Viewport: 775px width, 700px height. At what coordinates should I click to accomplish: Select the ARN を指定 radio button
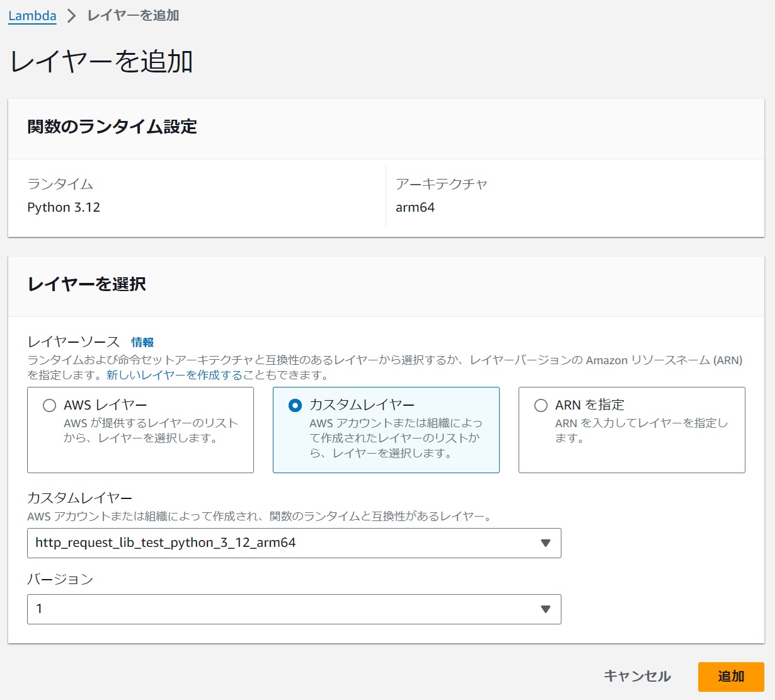[541, 405]
